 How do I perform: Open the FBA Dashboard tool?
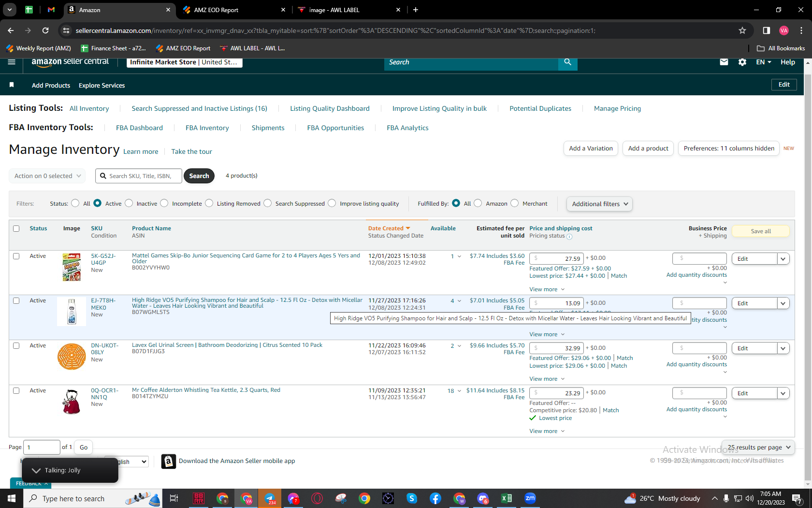[139, 128]
